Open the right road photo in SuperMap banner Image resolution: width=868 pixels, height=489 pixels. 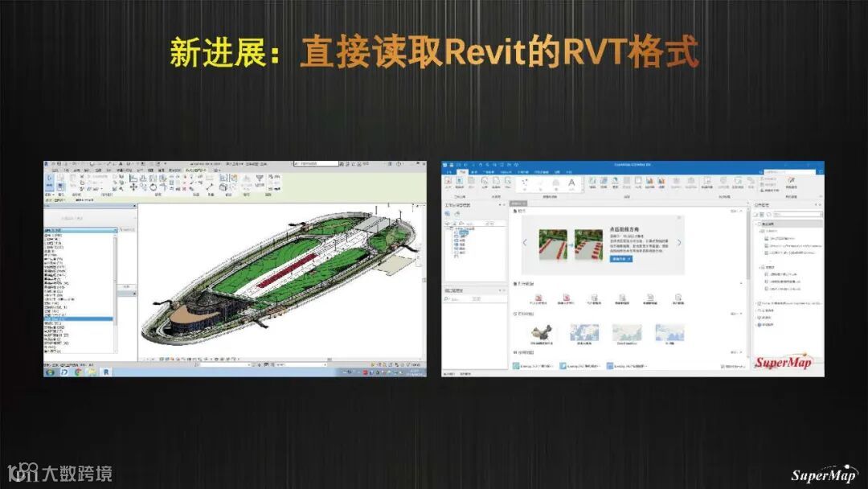(588, 244)
